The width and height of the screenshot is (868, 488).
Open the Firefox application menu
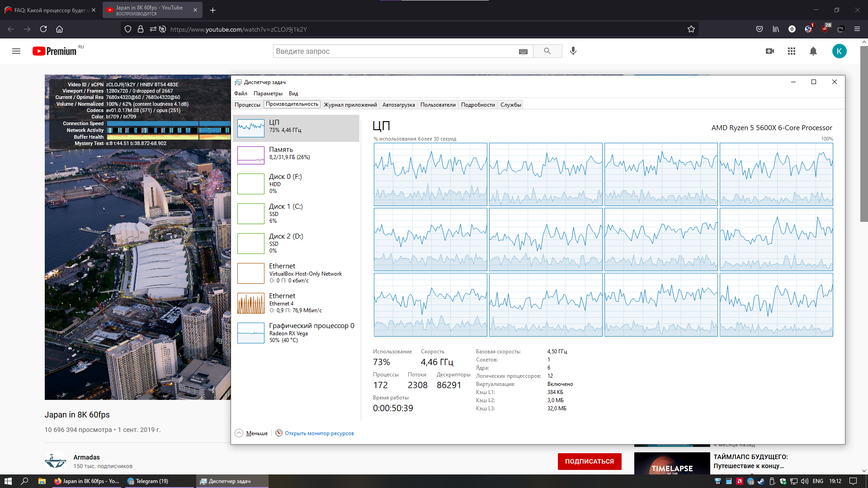pos(857,29)
